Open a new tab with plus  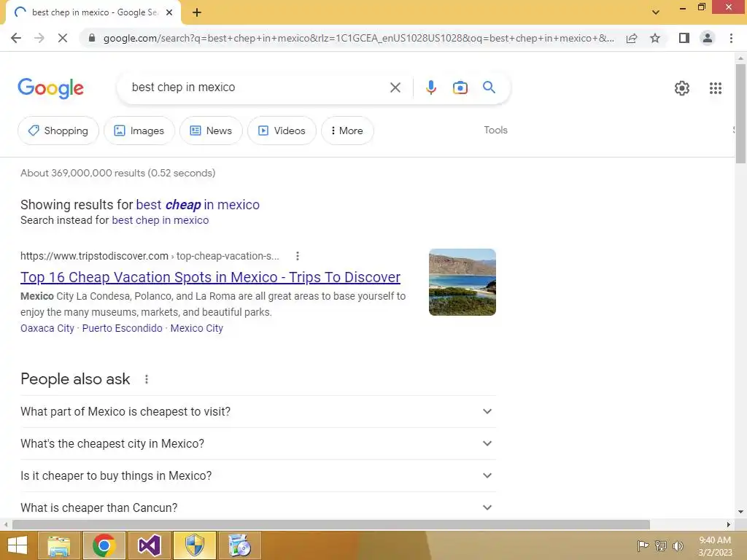[x=197, y=13]
